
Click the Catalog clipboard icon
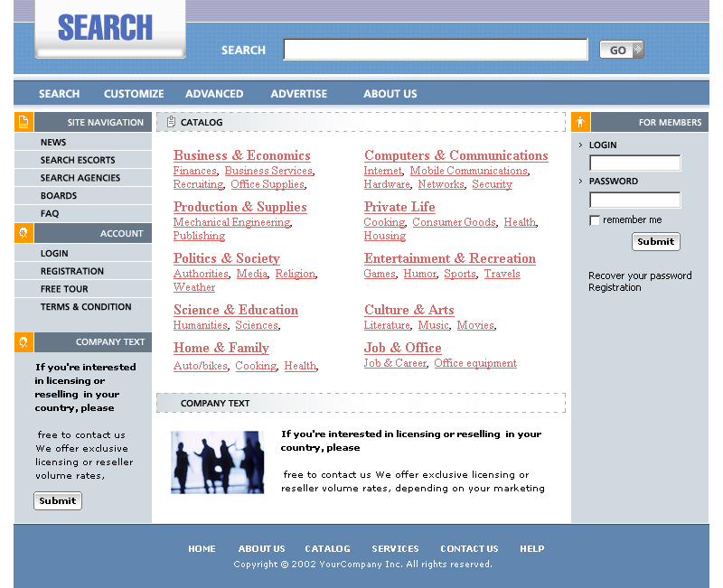171,122
